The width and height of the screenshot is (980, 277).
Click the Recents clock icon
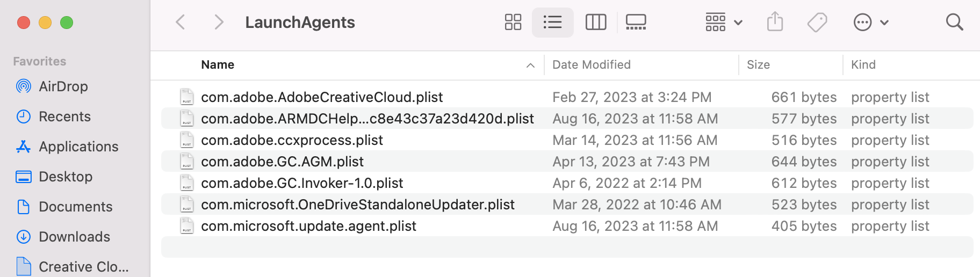click(24, 116)
